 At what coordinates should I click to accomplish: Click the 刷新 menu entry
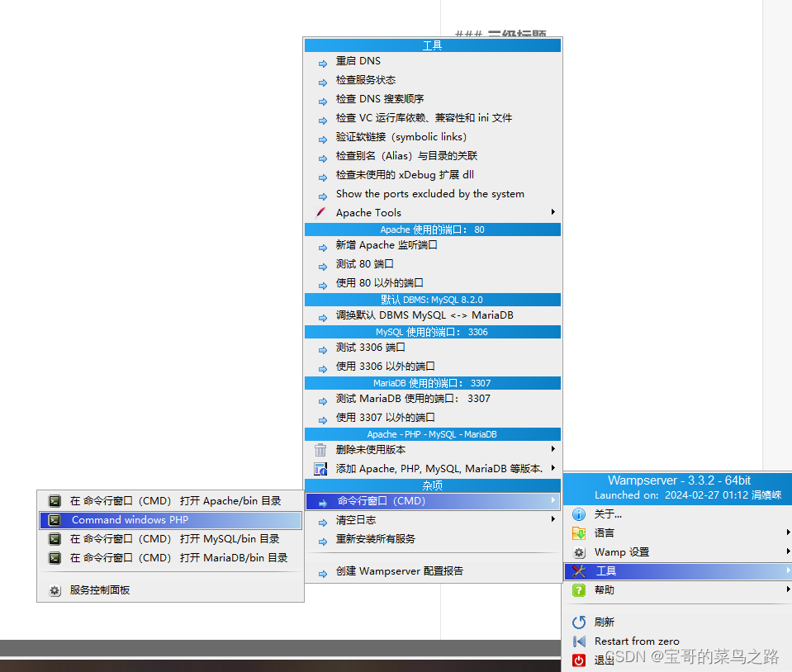pyautogui.click(x=678, y=622)
